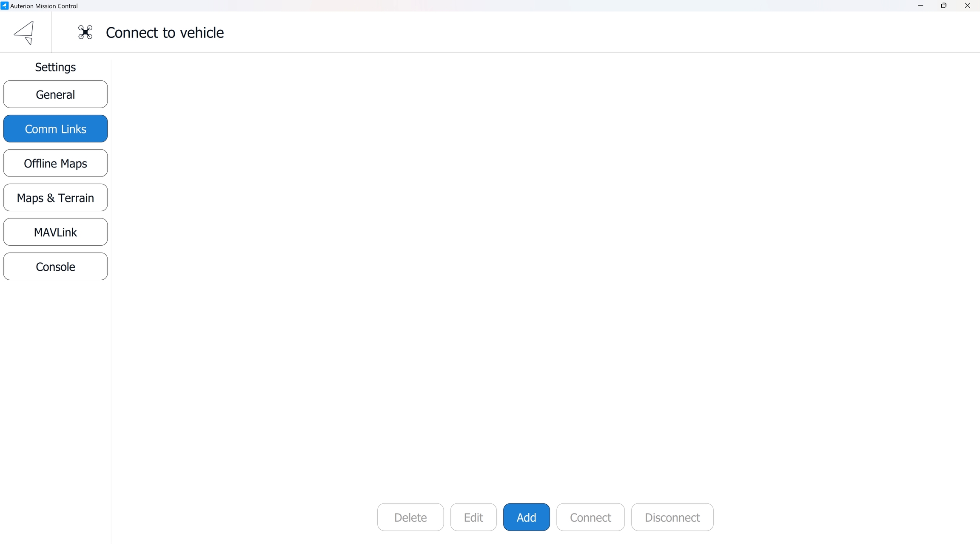The image size is (980, 551).
Task: Click the Connect button
Action: (590, 517)
